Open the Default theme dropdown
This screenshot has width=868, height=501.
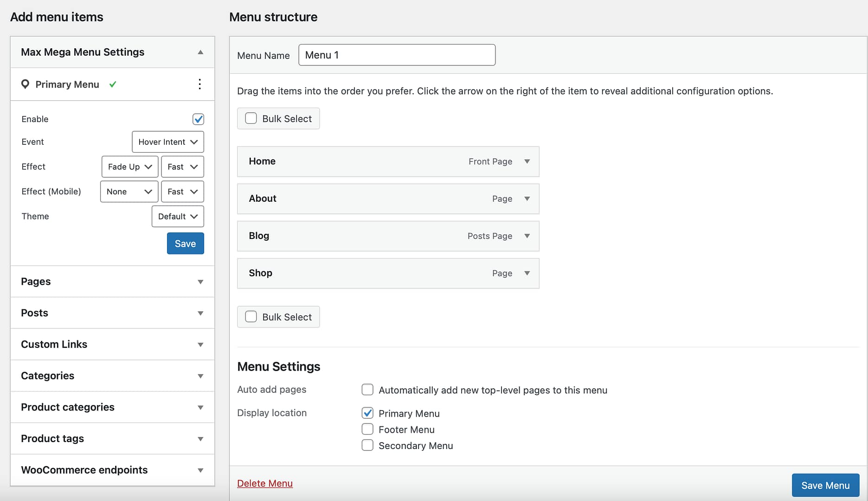pyautogui.click(x=178, y=216)
